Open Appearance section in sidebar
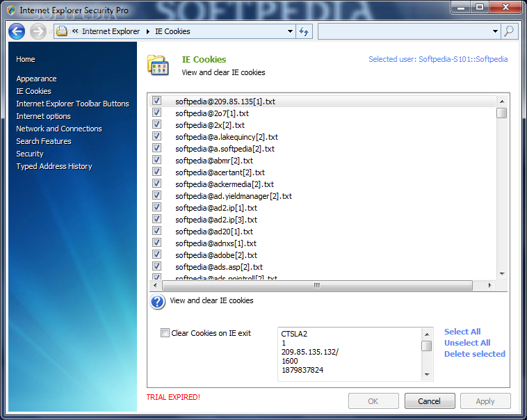The height and width of the screenshot is (420, 527). pyautogui.click(x=36, y=79)
